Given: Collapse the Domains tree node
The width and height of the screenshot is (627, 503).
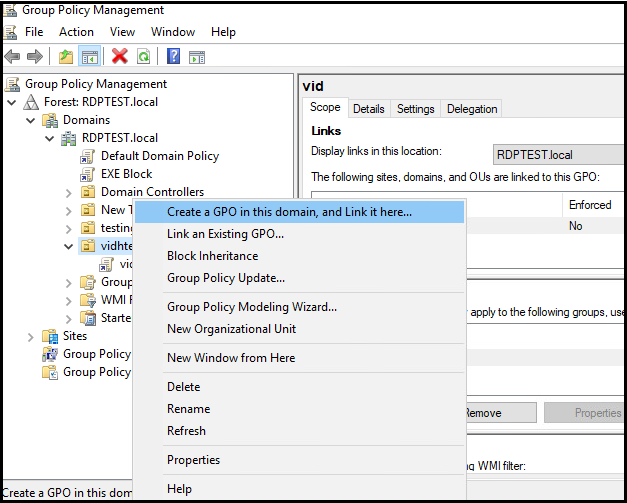Looking at the screenshot, I should [x=31, y=120].
